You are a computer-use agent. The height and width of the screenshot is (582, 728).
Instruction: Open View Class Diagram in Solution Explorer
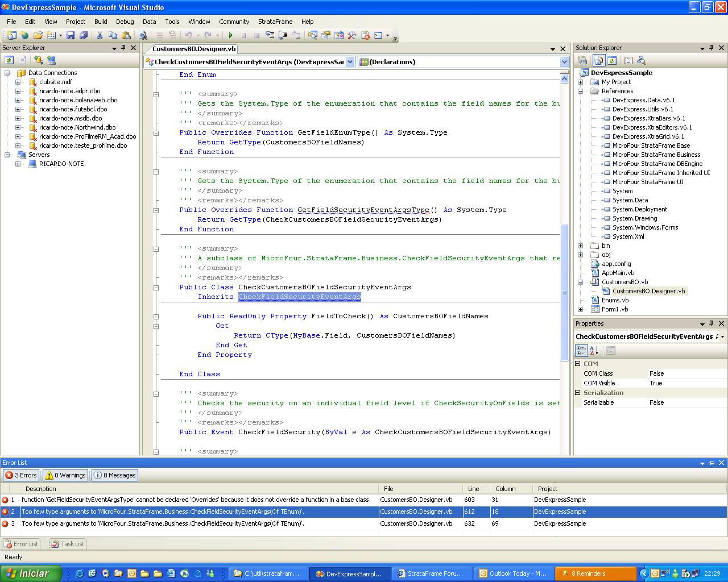tap(642, 60)
